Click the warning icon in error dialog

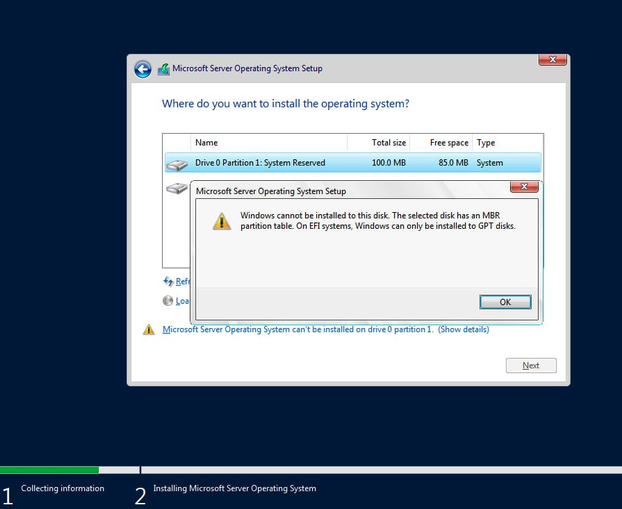(x=222, y=221)
